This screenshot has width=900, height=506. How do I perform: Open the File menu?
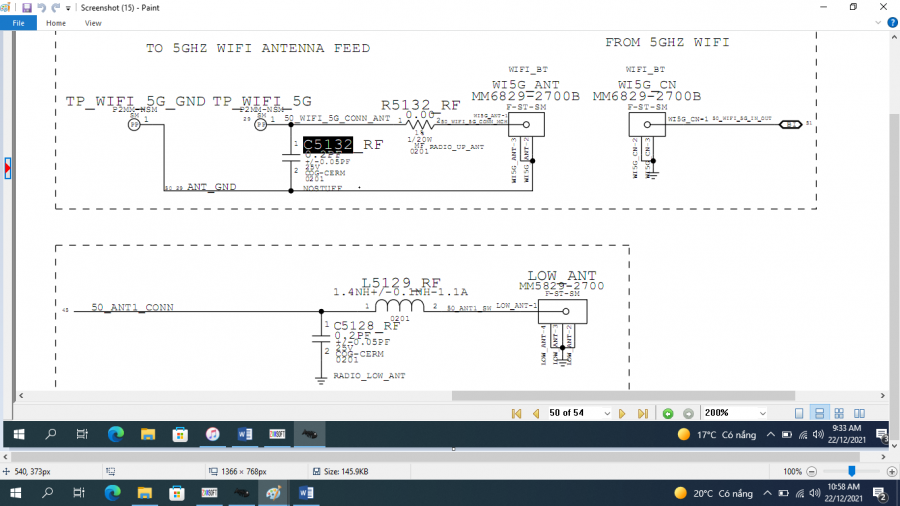coord(18,22)
